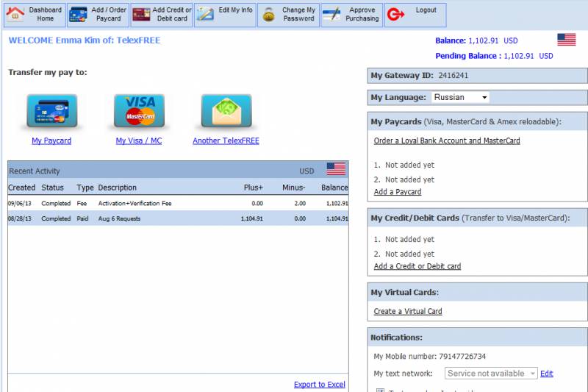Click the Approve Purchasing pen icon
This screenshot has height=392, width=588.
tap(332, 14)
